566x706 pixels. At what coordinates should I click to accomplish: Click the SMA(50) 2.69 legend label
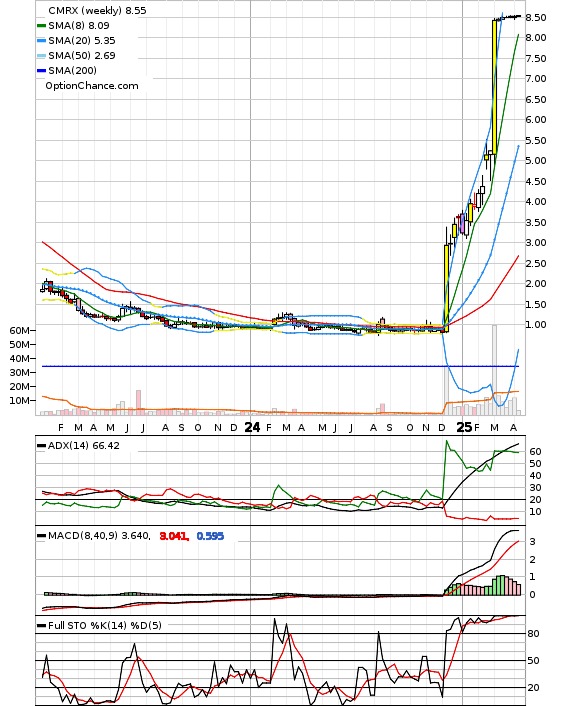click(x=82, y=55)
